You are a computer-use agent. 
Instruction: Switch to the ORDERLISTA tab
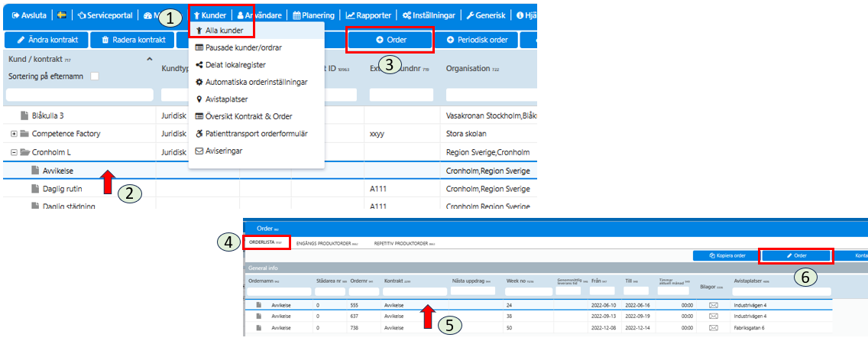coord(267,243)
